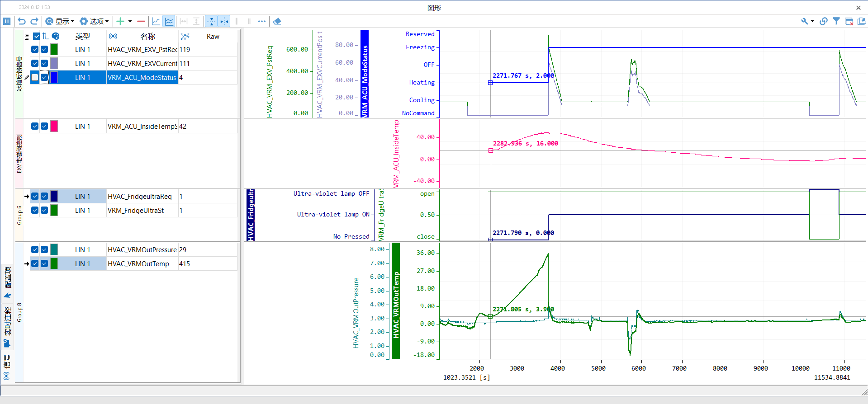Uncheck the second checkbox for VRM_ACU_InsideTemp
Image resolution: width=868 pixels, height=404 pixels.
[44, 126]
